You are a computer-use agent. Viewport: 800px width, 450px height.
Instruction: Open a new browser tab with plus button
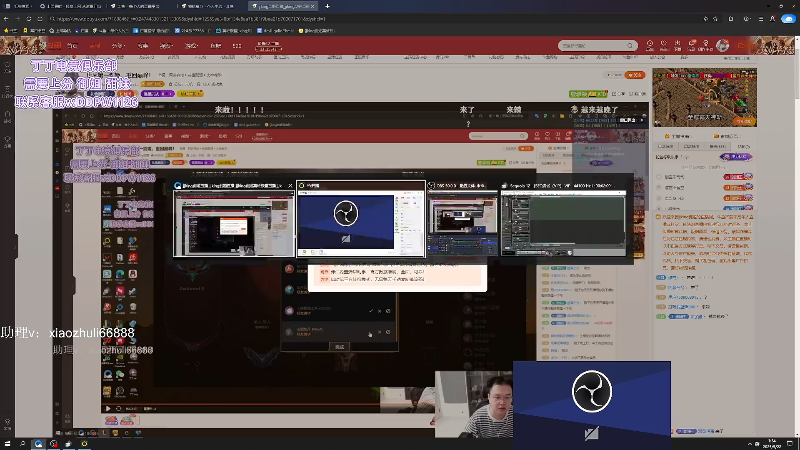327,6
